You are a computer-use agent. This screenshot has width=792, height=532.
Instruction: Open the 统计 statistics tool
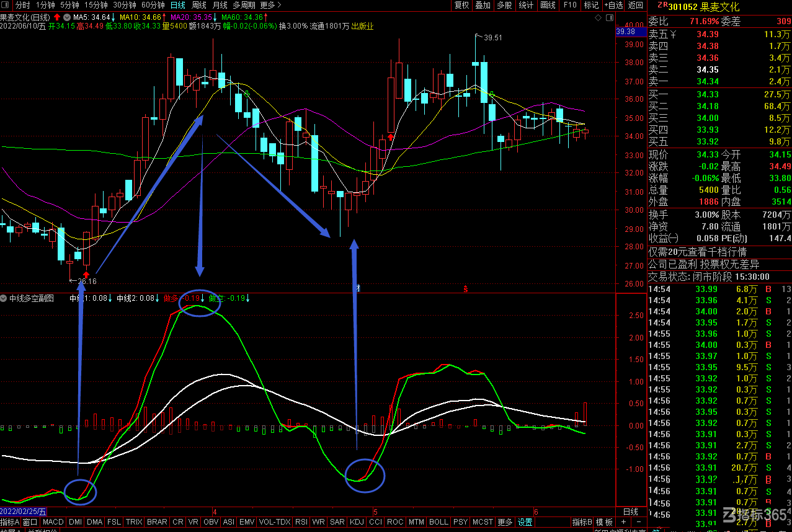click(526, 5)
